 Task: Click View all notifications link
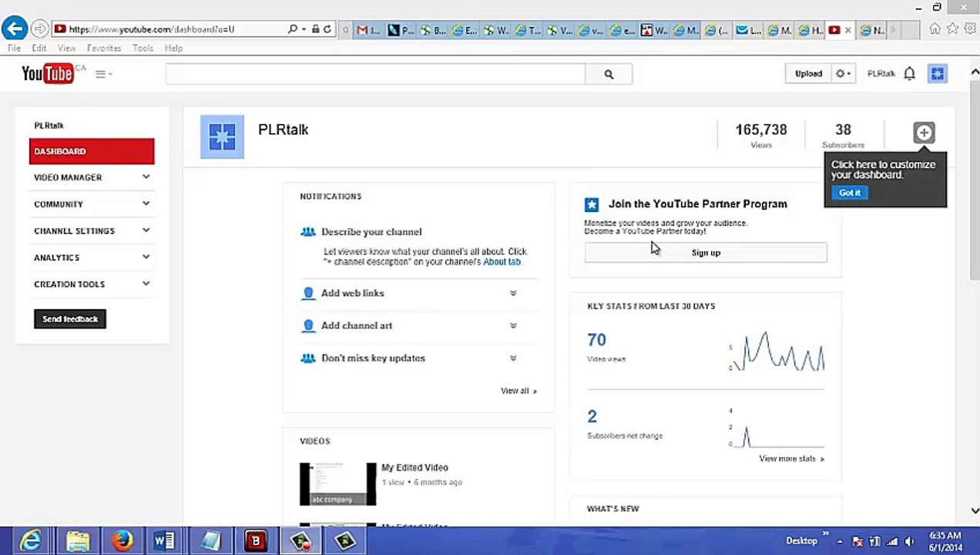coord(519,391)
